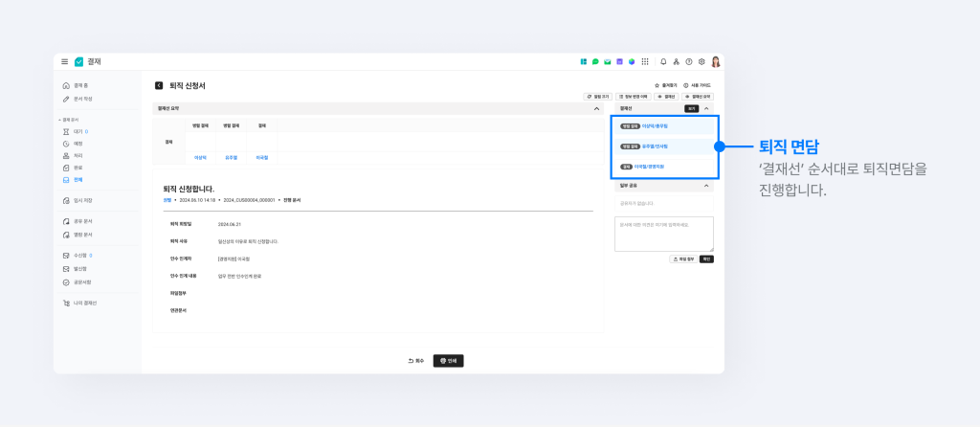Image resolution: width=980 pixels, height=427 pixels.
Task: Open the hamburger menu beside 결재 logo
Action: [65, 61]
